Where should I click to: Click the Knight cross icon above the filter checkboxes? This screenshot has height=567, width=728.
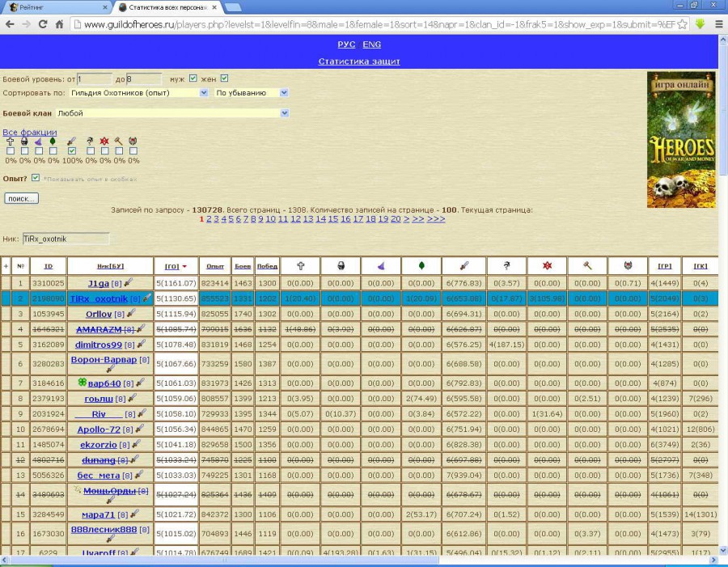pyautogui.click(x=11, y=142)
